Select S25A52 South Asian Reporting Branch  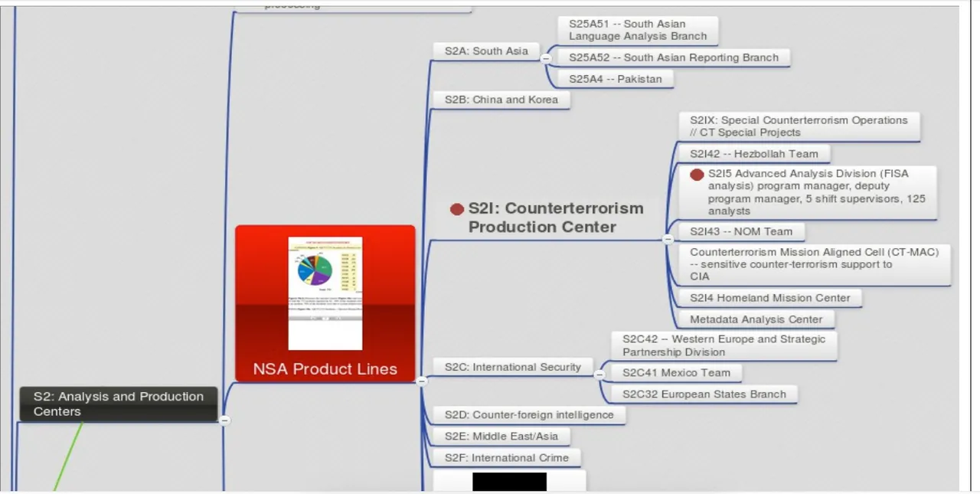(x=674, y=57)
